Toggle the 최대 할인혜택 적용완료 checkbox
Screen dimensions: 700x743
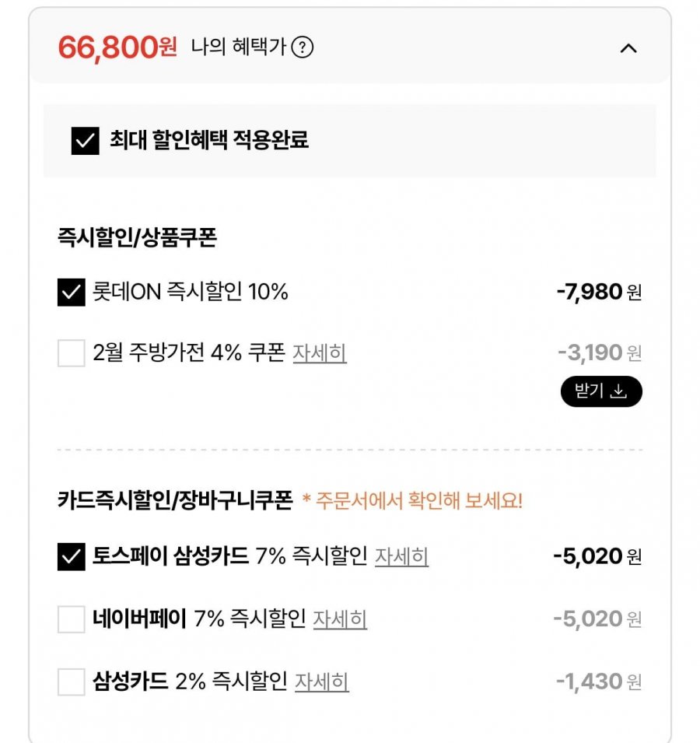pos(85,141)
